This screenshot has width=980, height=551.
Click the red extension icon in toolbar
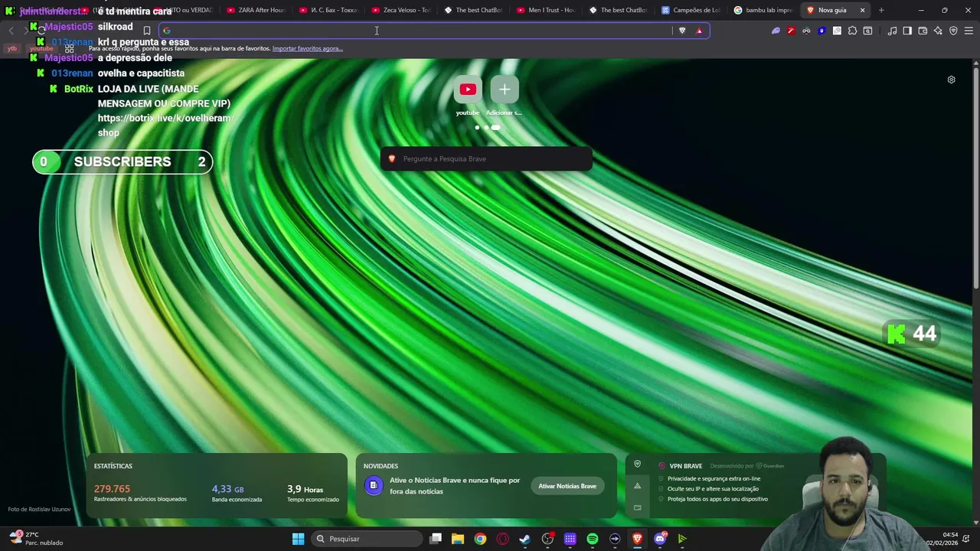tap(791, 31)
